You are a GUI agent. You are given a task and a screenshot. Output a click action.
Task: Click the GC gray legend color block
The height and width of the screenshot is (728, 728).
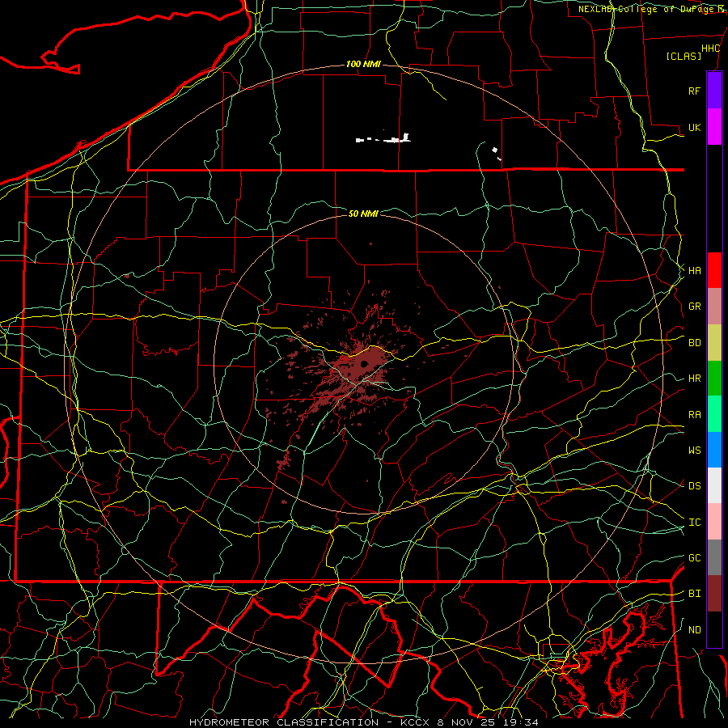point(714,557)
